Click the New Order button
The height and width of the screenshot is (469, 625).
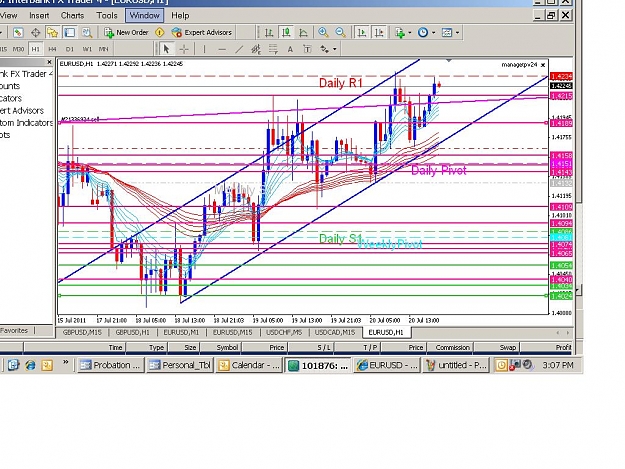(126, 33)
